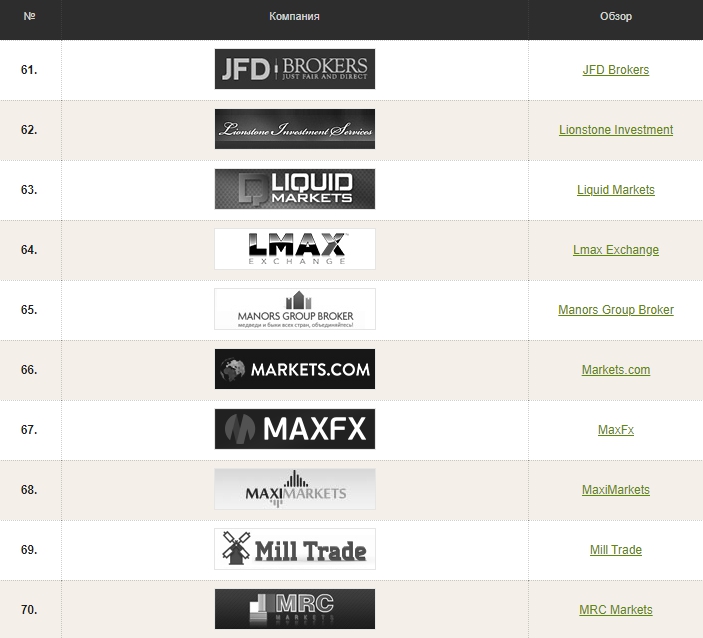Open the Liquid Markets review link

[615, 190]
